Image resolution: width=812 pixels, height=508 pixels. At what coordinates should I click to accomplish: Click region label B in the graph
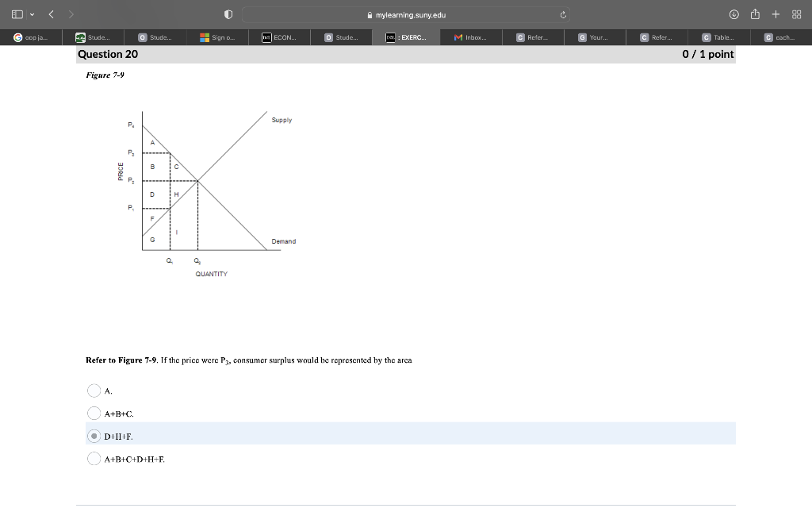152,167
